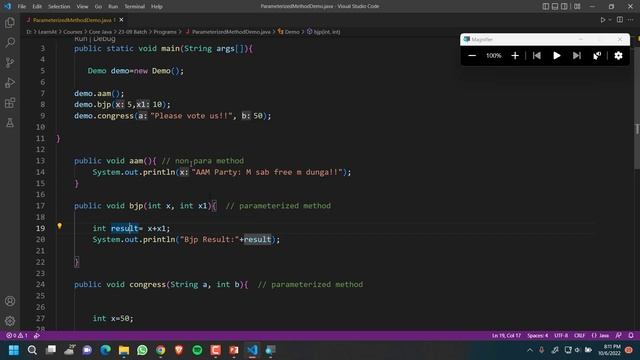Change line ending via CRLF

tap(580, 336)
